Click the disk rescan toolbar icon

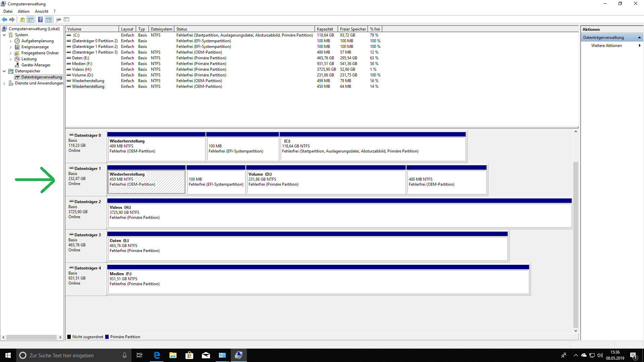point(58,19)
